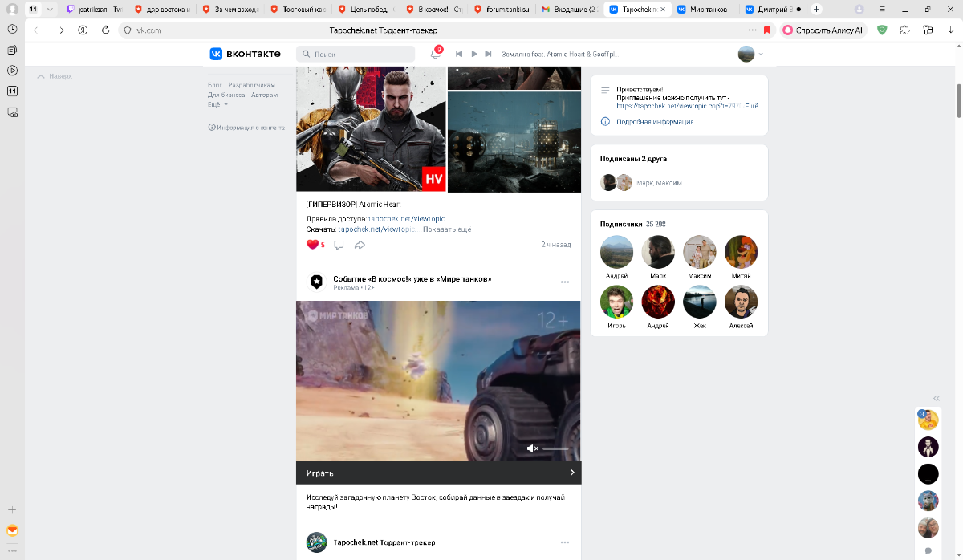Open 'Подробная информация' link
Image resolution: width=963 pixels, height=560 pixels.
pyautogui.click(x=655, y=122)
